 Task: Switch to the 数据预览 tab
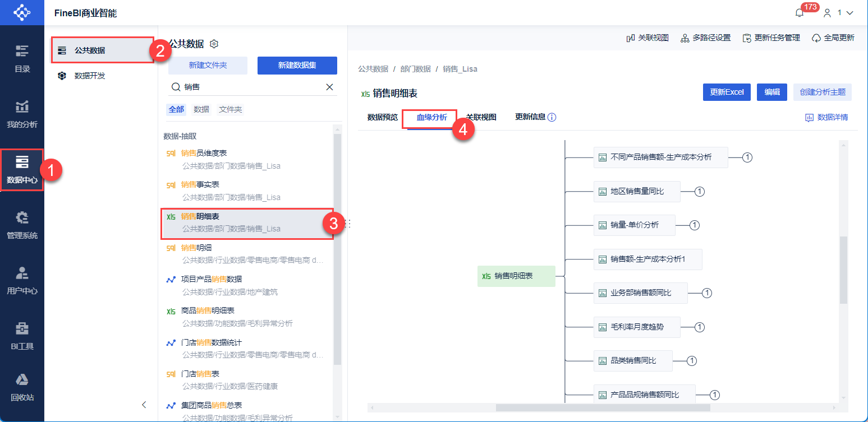[382, 118]
